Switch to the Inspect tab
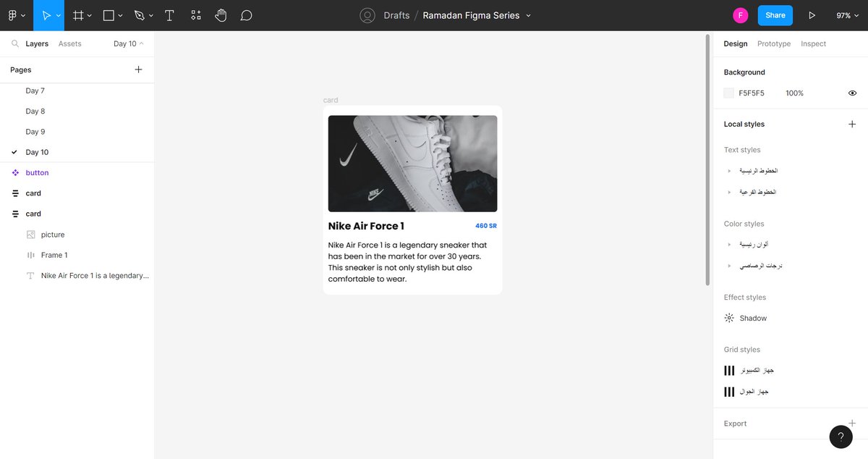Viewport: 868px width, 459px height. pyautogui.click(x=813, y=43)
